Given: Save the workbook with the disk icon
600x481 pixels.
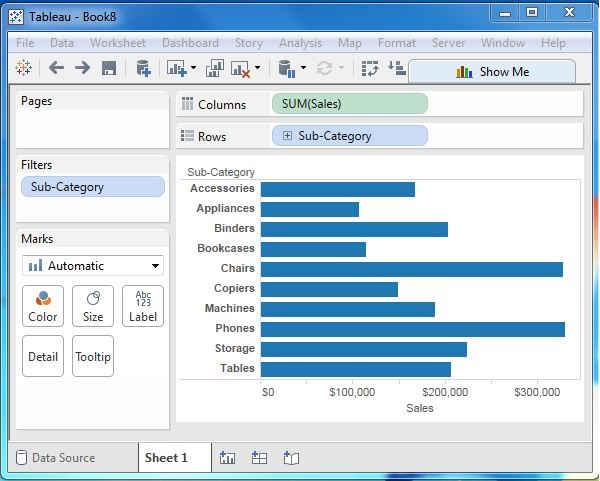Looking at the screenshot, I should click(x=109, y=68).
